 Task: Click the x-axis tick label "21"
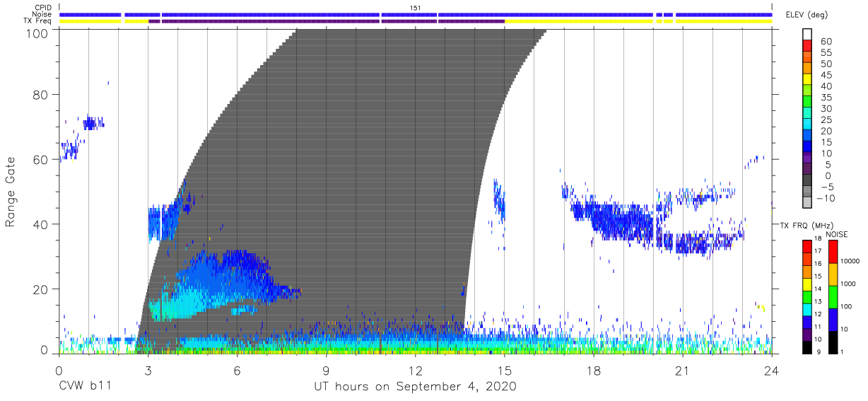[x=682, y=370]
